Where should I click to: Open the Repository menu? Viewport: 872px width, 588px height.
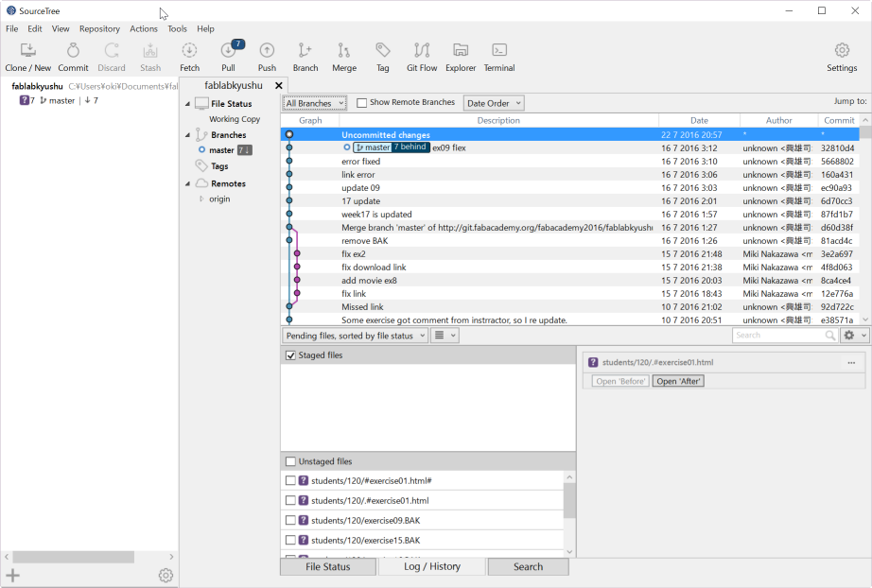(99, 29)
